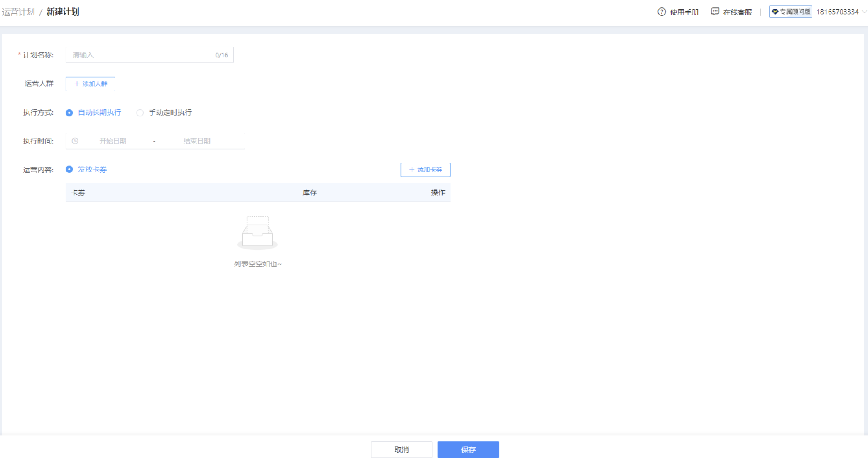This screenshot has width=868, height=458.
Task: Select 发放卡券 radio option
Action: pyautogui.click(x=69, y=170)
